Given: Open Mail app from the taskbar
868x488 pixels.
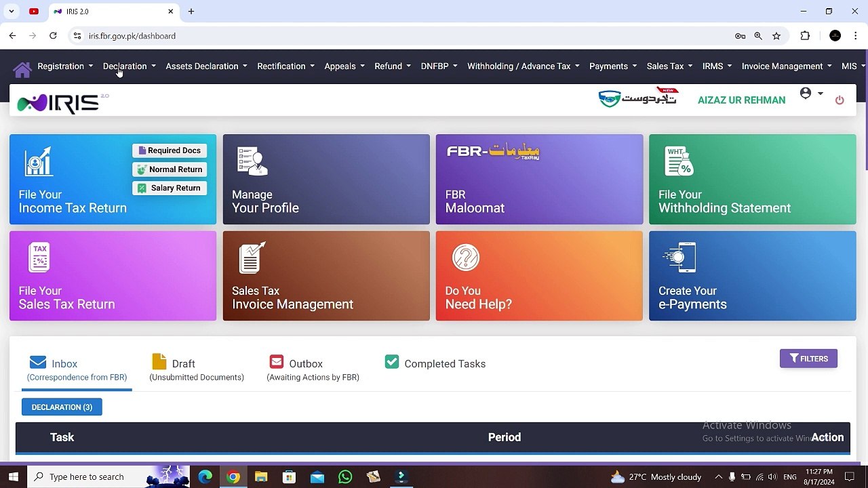Looking at the screenshot, I should click(317, 477).
